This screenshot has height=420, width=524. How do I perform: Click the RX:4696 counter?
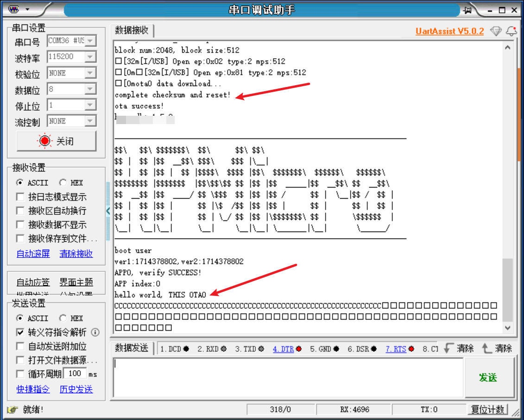coord(354,410)
